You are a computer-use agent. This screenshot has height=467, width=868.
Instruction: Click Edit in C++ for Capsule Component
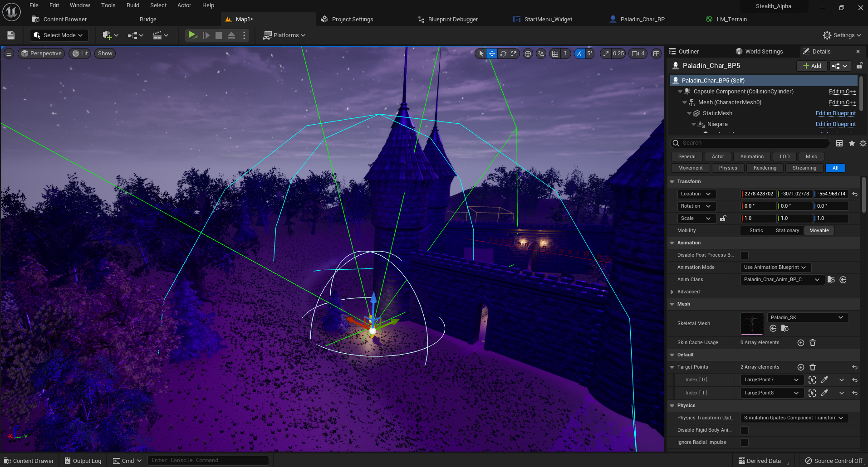[x=842, y=92]
